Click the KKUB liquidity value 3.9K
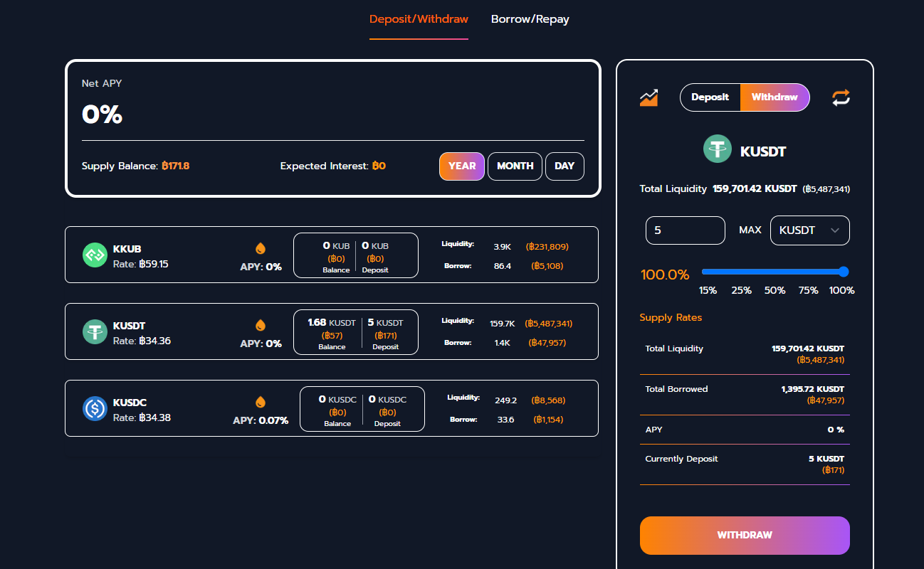 502,247
